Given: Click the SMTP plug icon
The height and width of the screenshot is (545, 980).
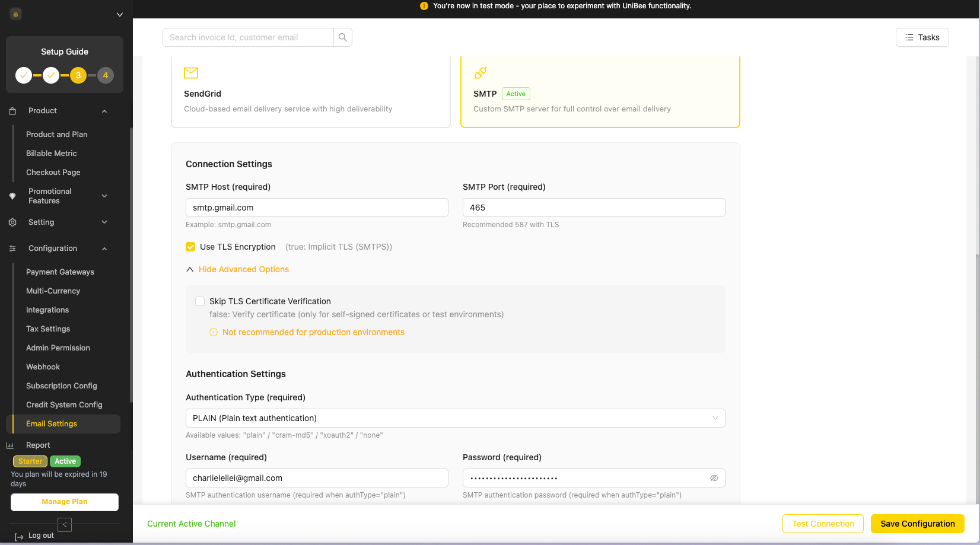Looking at the screenshot, I should coord(481,73).
